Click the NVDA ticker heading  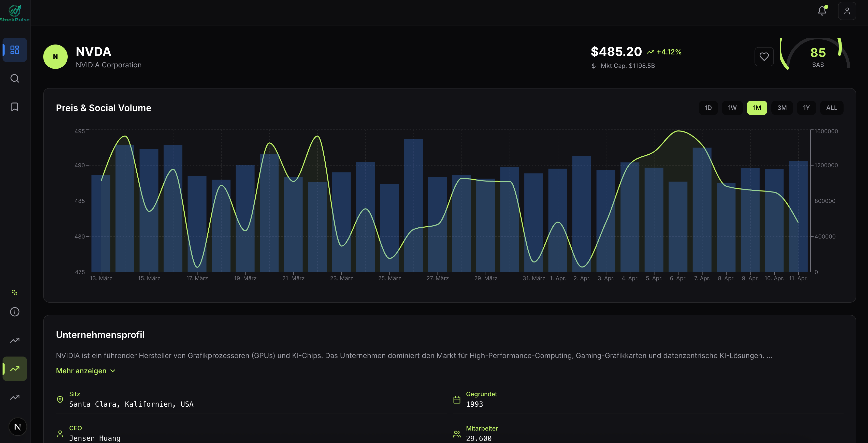pyautogui.click(x=93, y=52)
